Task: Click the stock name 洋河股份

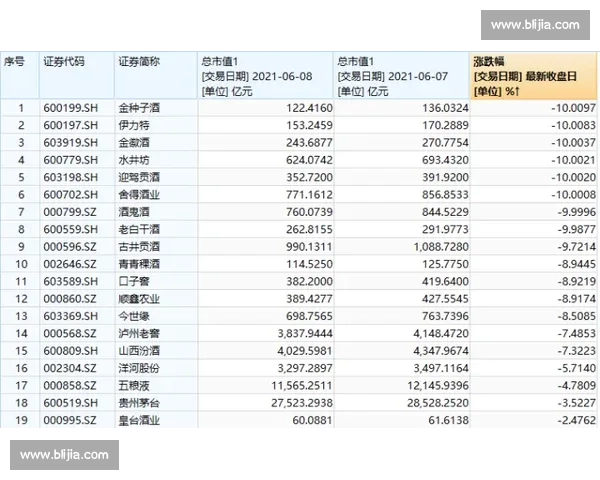Action: click(139, 368)
